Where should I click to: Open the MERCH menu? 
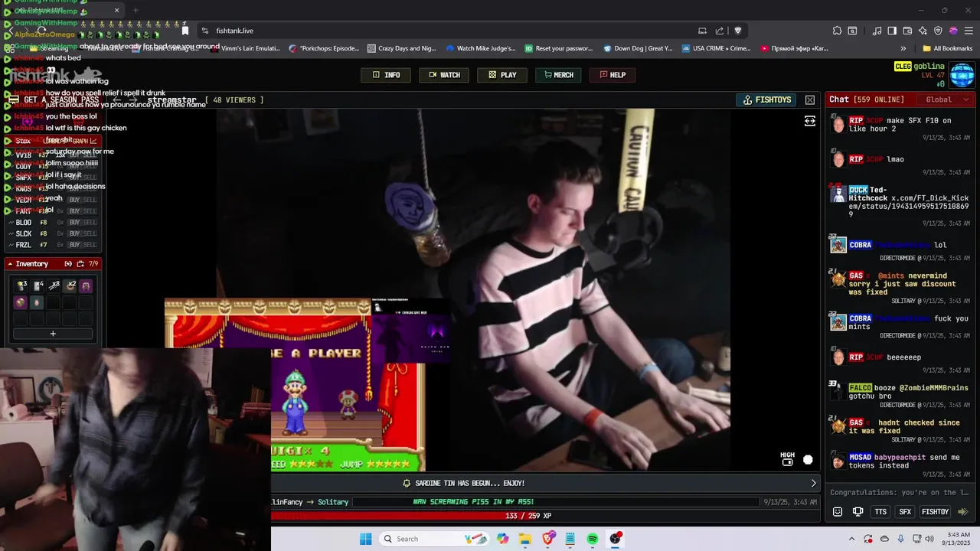[557, 75]
